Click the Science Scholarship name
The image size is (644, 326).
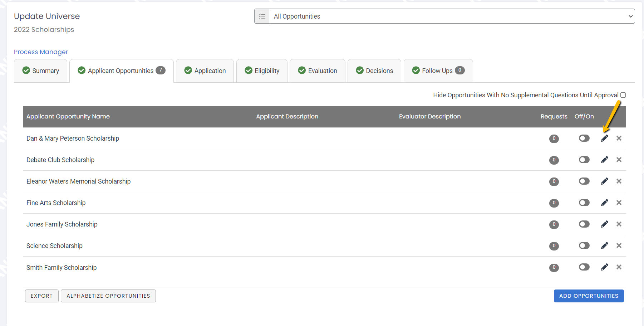(54, 246)
